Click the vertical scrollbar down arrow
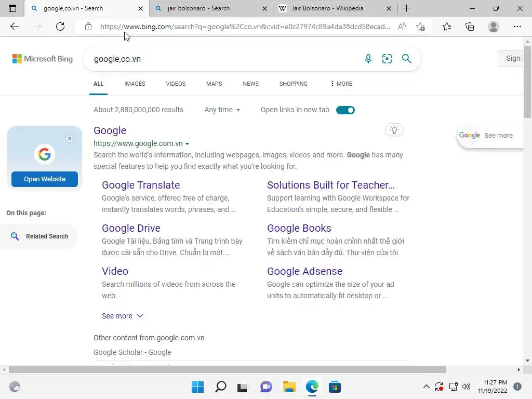 (527, 361)
